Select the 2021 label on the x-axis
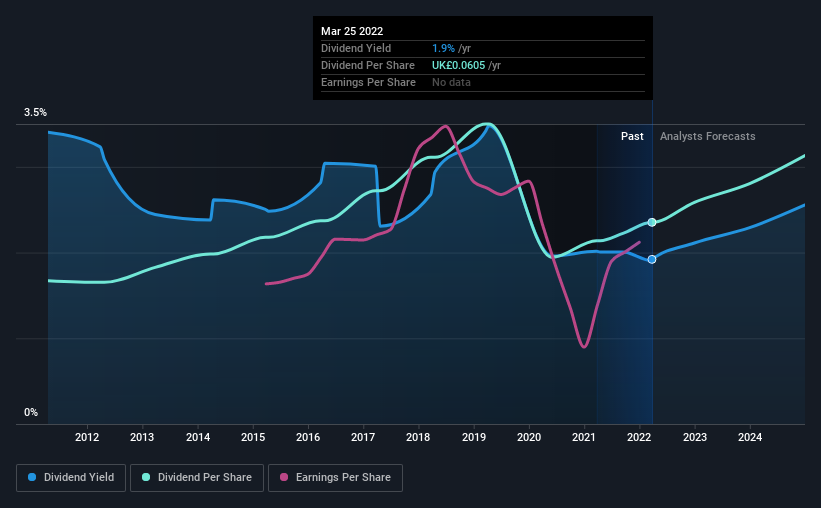Screen dimensions: 821x508 [584, 437]
